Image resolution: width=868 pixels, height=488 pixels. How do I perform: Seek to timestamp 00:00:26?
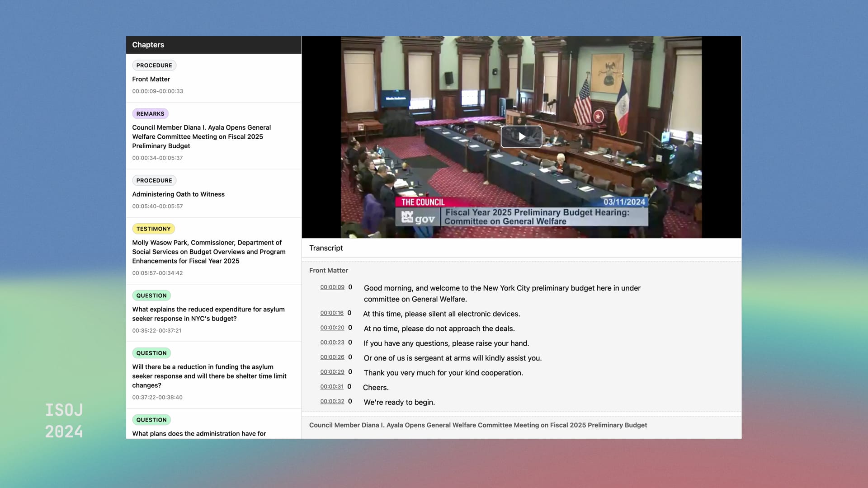(332, 357)
